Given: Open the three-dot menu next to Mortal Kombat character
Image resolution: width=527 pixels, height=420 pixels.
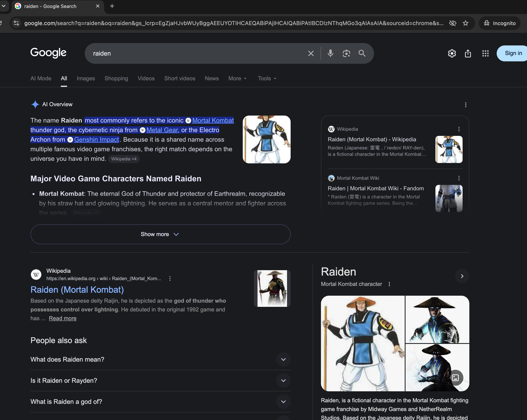Looking at the screenshot, I should [x=389, y=284].
